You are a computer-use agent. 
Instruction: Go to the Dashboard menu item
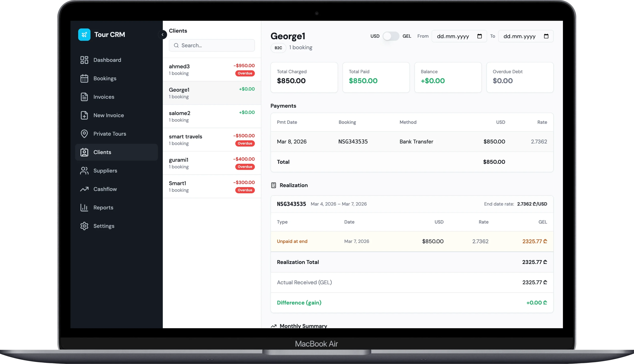tap(116, 60)
